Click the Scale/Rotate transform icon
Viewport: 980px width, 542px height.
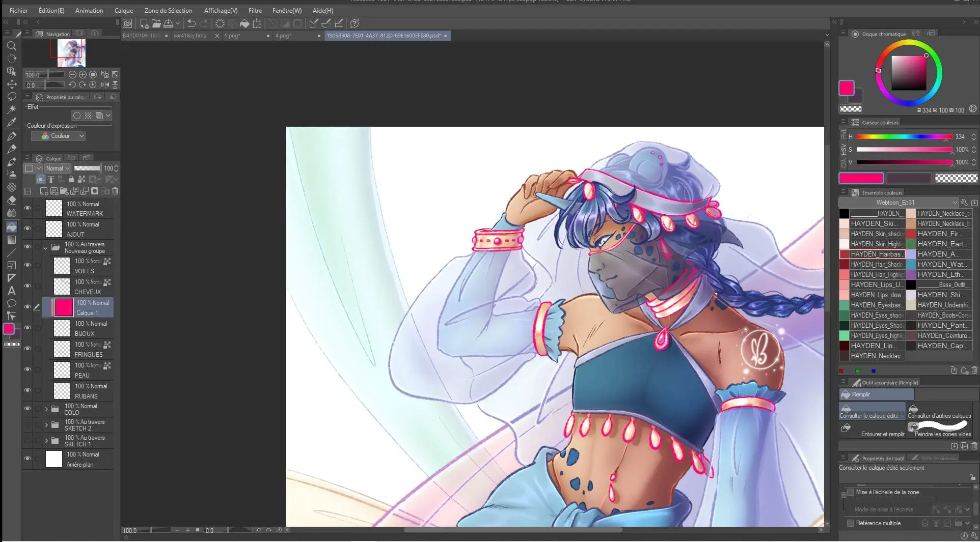click(257, 23)
